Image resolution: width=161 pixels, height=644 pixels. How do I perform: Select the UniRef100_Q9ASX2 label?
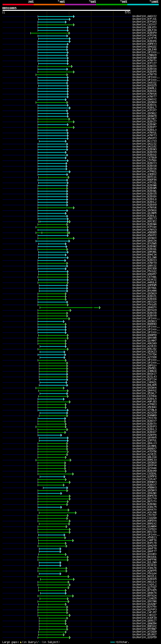144,100
